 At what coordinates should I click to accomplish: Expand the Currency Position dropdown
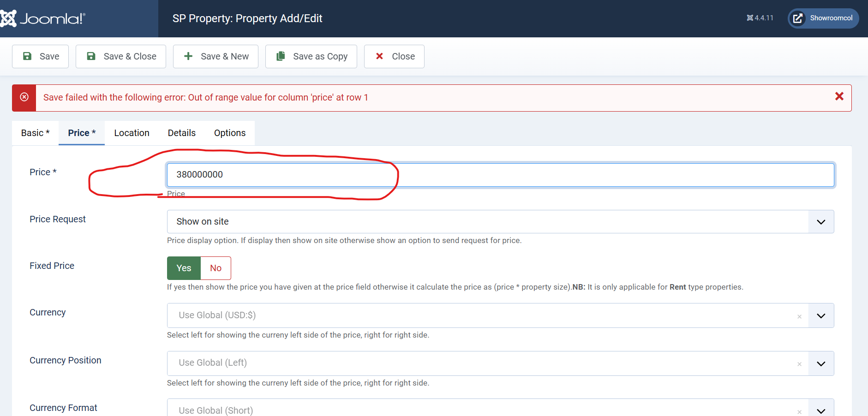pyautogui.click(x=821, y=364)
